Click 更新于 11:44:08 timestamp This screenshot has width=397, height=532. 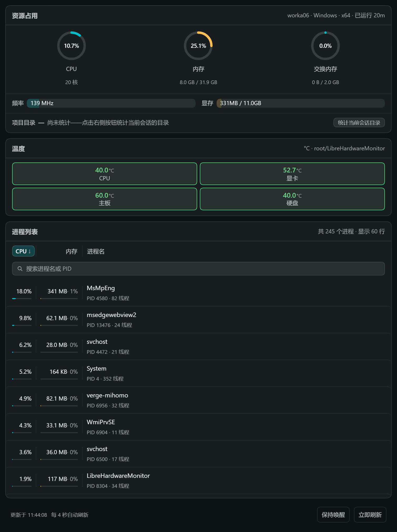point(29,515)
